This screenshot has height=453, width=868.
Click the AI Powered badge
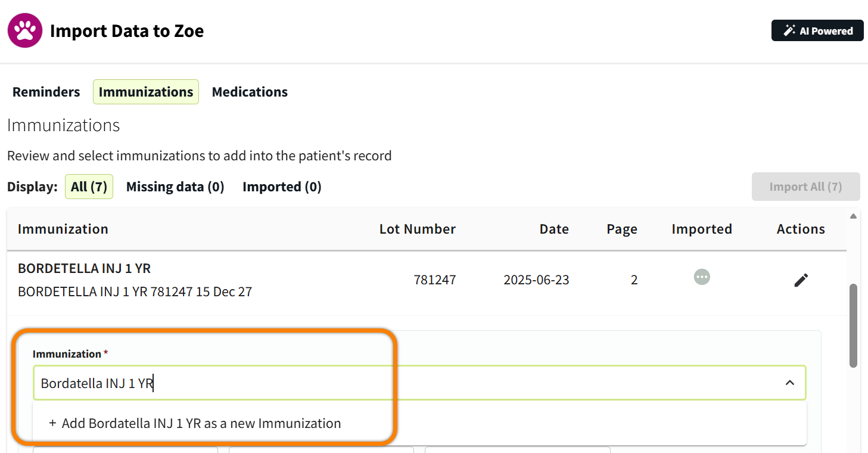(x=817, y=31)
